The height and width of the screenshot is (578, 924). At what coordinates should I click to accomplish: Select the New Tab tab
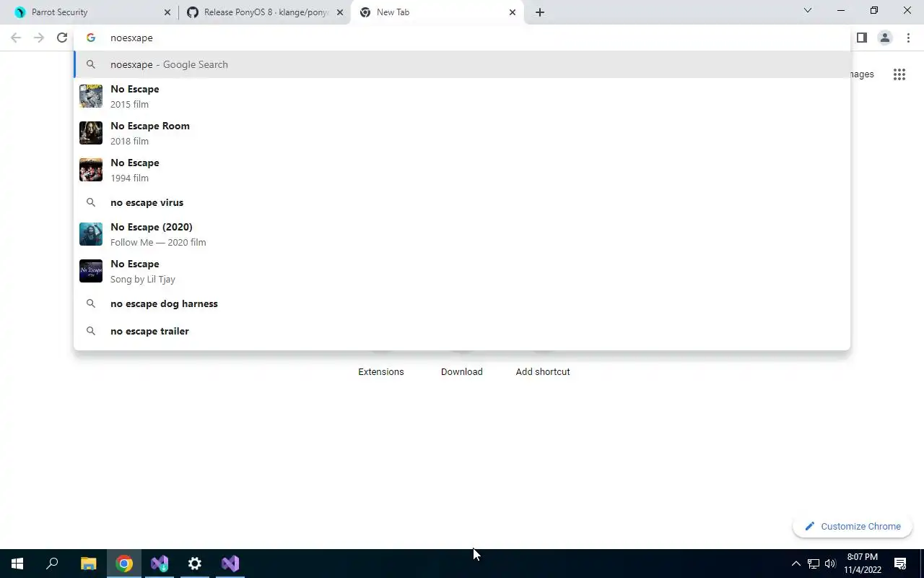[437, 12]
